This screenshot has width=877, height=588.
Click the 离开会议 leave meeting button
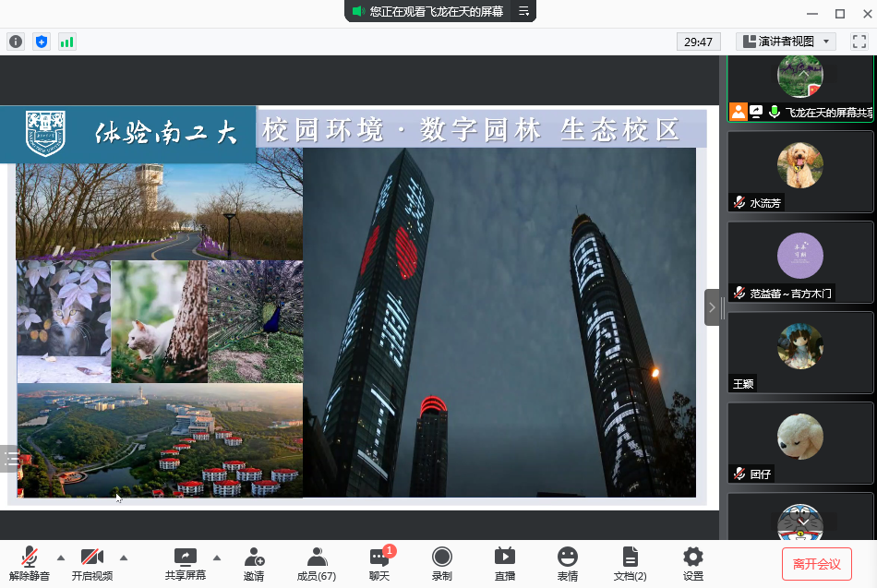click(816, 563)
